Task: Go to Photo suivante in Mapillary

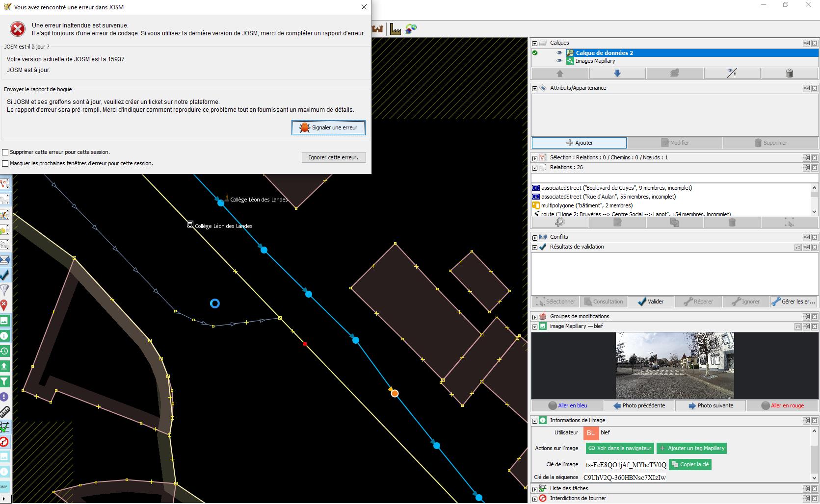Action: (710, 405)
